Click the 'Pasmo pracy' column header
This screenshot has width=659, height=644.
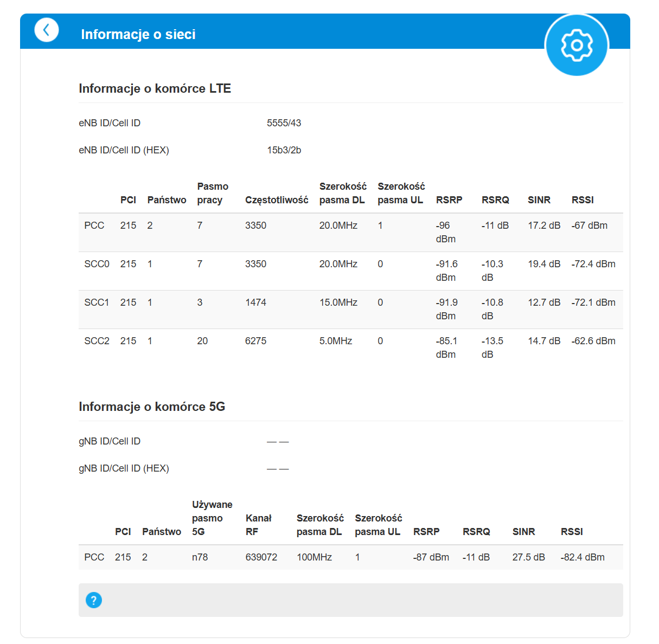click(213, 193)
